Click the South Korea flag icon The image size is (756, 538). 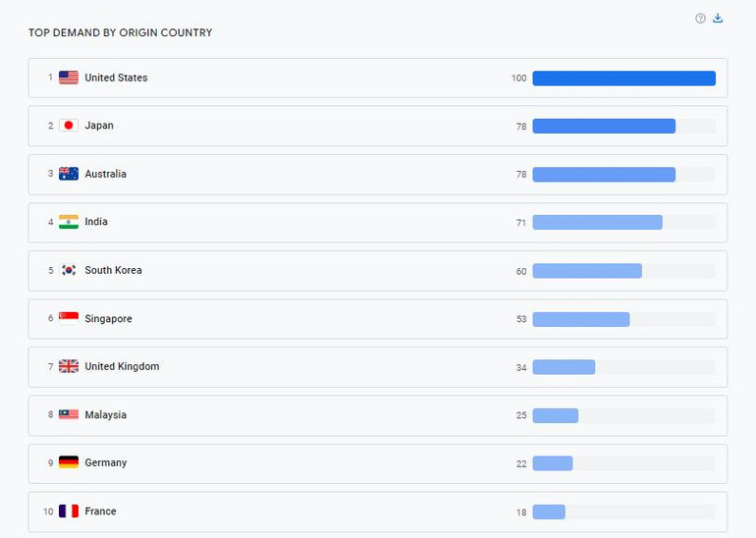pyautogui.click(x=69, y=270)
